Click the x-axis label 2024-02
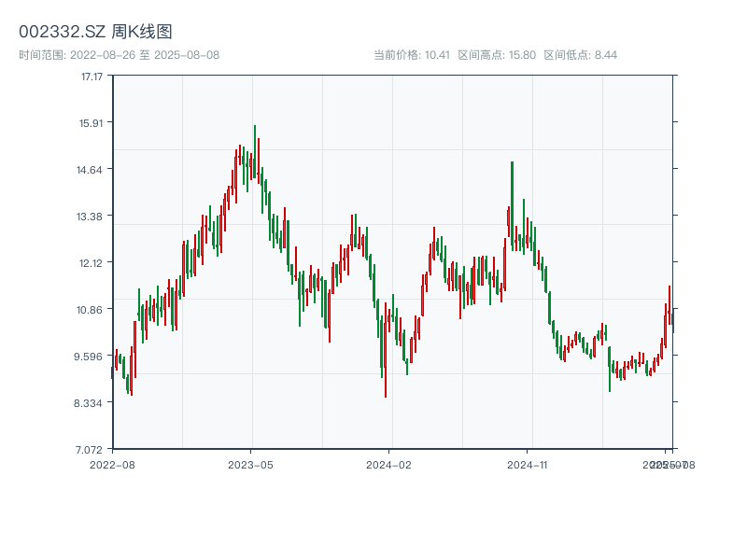The width and height of the screenshot is (747, 560). click(x=388, y=465)
